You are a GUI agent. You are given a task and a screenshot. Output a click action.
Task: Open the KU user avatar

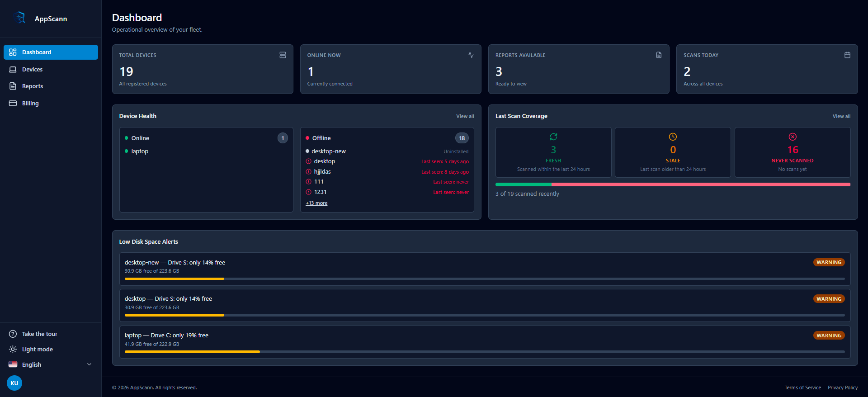point(14,383)
